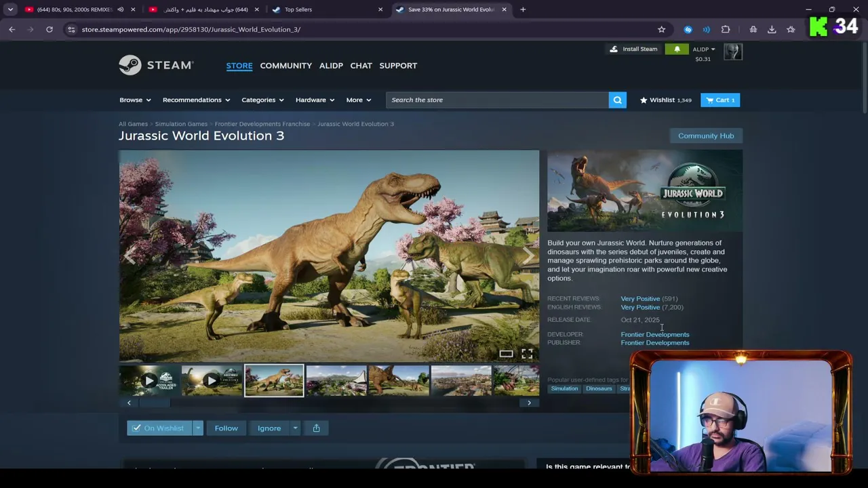
Task: View the screenshot in fullscreen
Action: click(527, 354)
